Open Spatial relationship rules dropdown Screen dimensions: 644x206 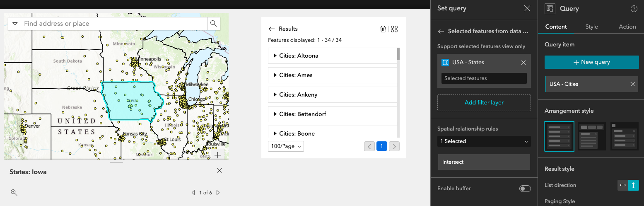[484, 141]
